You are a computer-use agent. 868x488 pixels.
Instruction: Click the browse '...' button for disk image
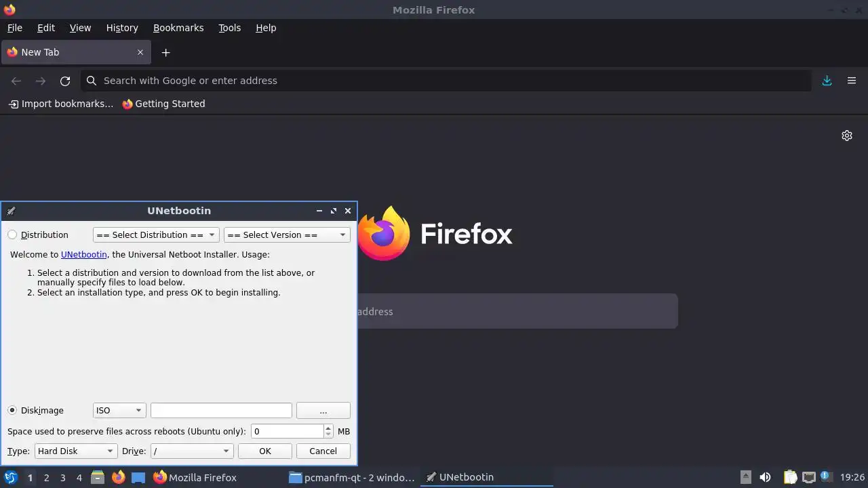point(323,410)
